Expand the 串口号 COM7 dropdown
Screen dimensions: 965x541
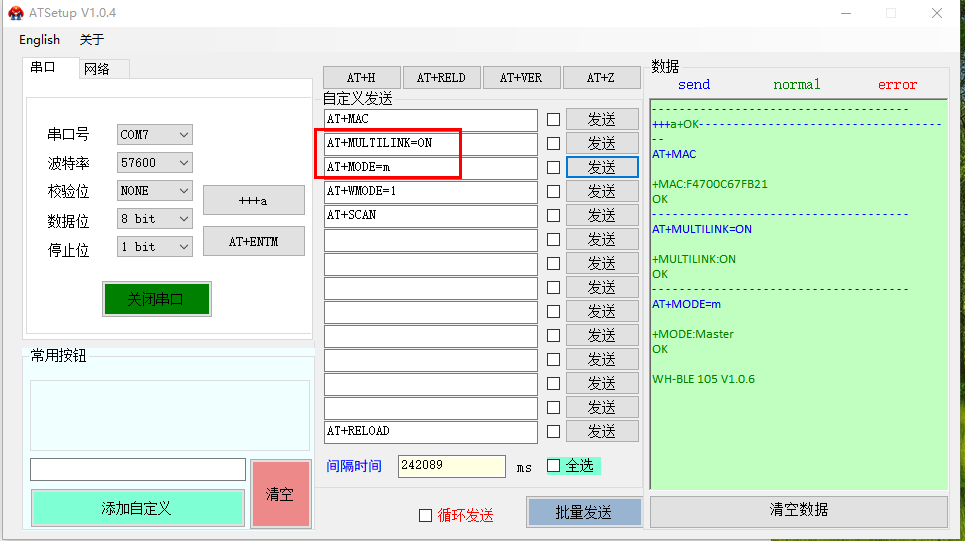(155, 134)
